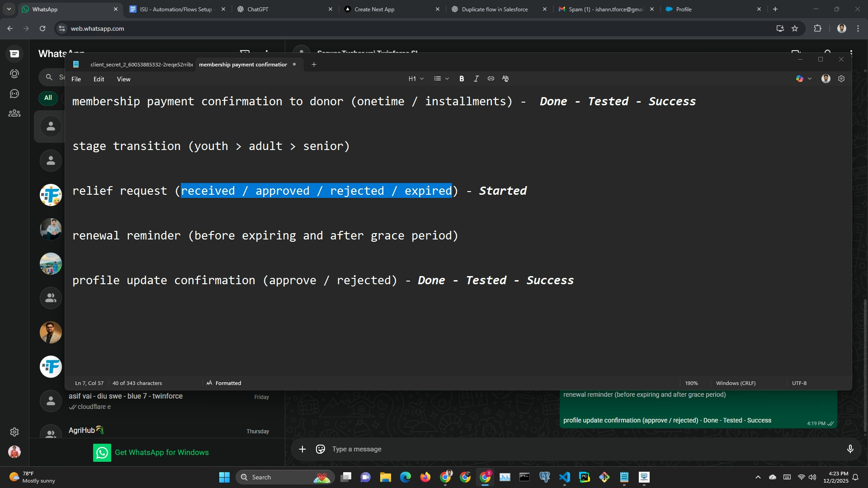Image resolution: width=868 pixels, height=488 pixels.
Task: Toggle bold formatting in Notepad toolbar
Action: tap(462, 79)
